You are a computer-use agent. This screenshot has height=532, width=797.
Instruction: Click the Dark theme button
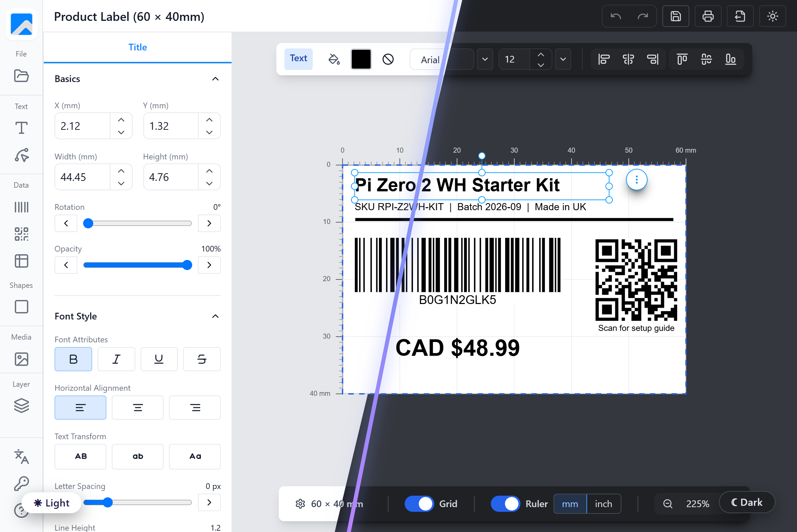pos(747,502)
